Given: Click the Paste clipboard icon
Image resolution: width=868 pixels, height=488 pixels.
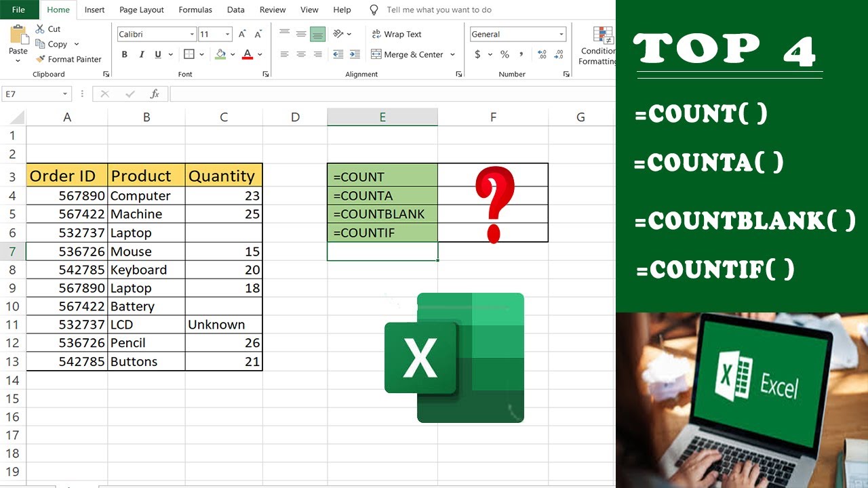Looking at the screenshot, I should pyautogui.click(x=18, y=35).
